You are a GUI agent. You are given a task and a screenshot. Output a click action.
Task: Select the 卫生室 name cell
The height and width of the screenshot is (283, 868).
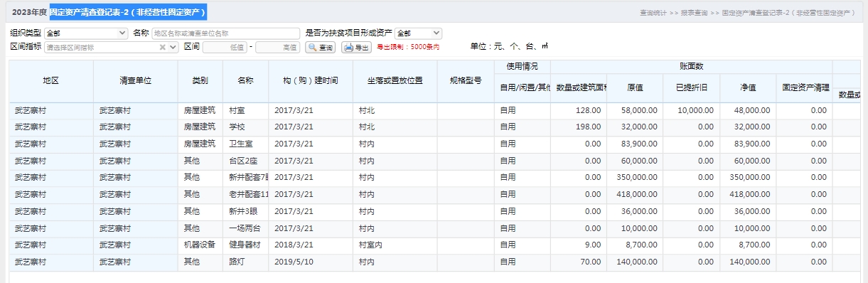pos(245,144)
